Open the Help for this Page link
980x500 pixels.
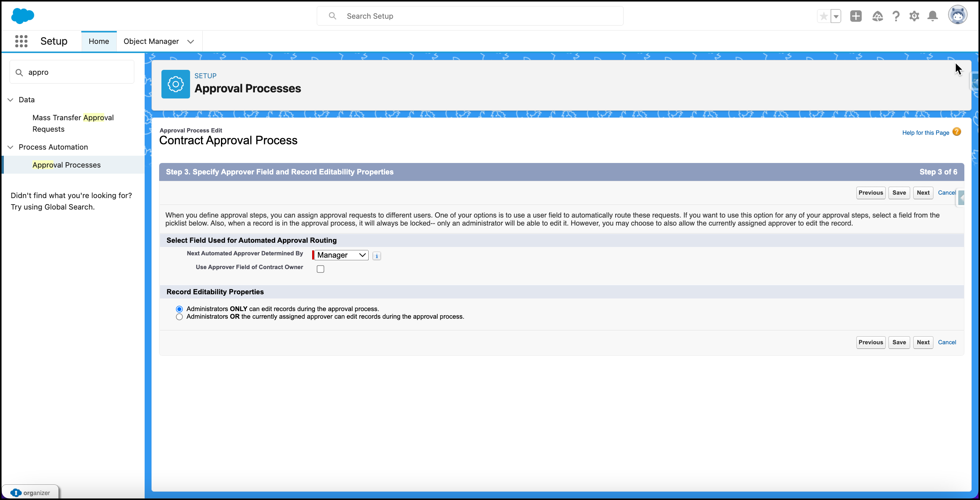coord(925,133)
